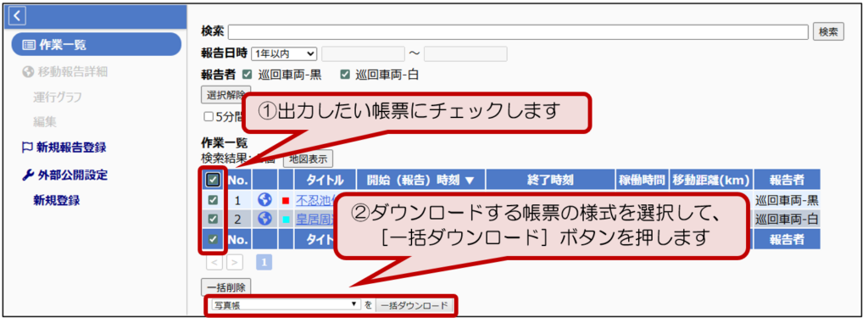Image resolution: width=868 pixels, height=323 pixels.
Task: Uncheck the row 2 checkbox
Action: (x=213, y=219)
